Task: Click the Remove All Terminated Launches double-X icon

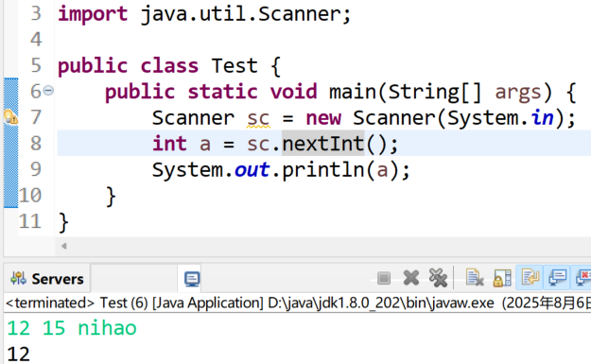Action: point(438,278)
